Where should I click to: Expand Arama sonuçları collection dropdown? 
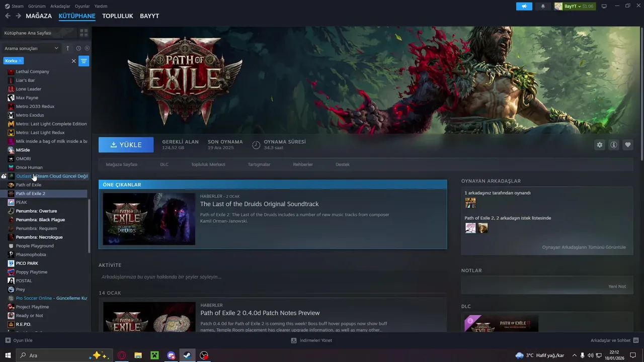coord(32,48)
